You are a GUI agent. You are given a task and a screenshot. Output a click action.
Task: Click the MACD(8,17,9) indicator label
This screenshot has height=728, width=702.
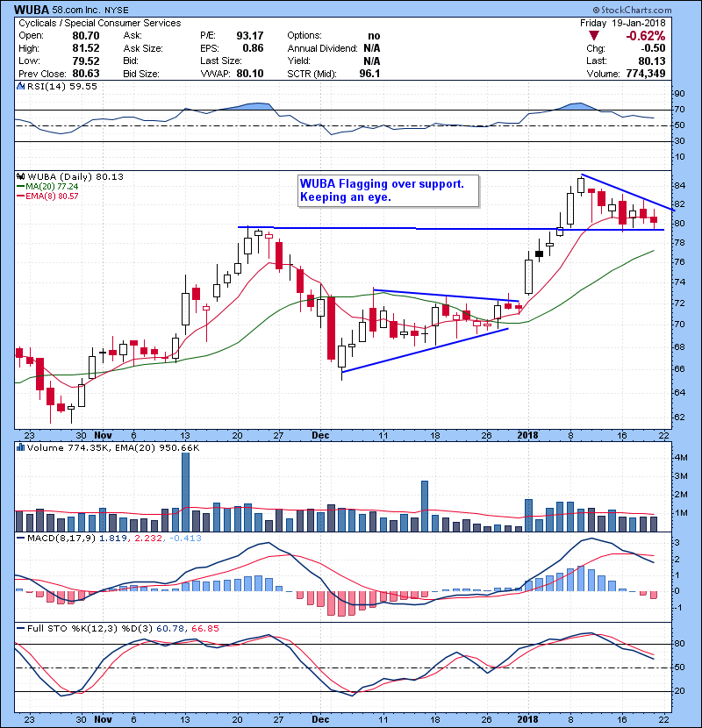[62, 538]
